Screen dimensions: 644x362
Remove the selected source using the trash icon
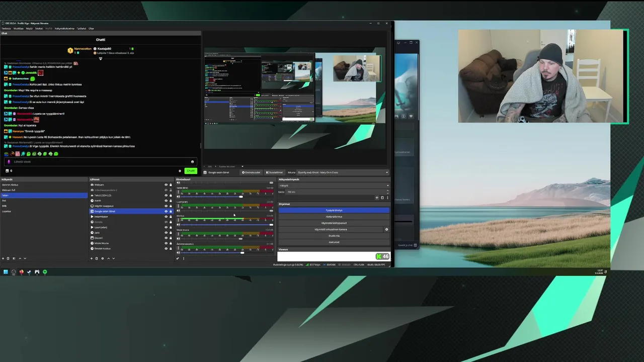coord(97,258)
